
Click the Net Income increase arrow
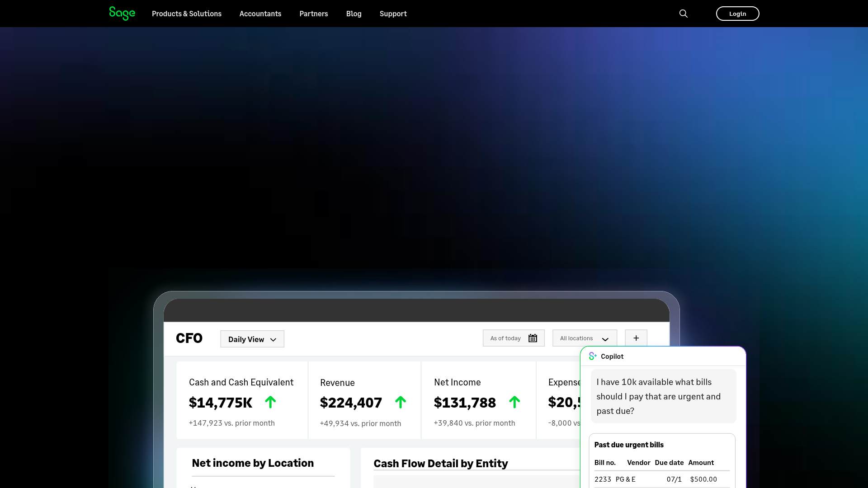coord(515,402)
